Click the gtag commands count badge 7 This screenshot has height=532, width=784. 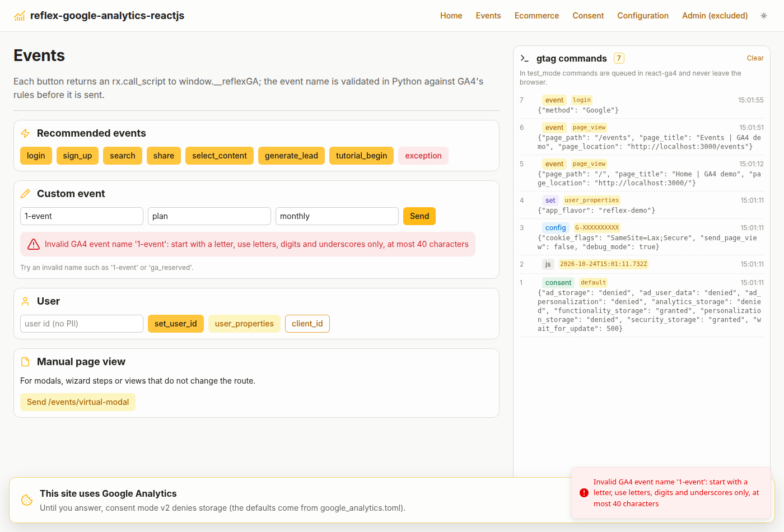pyautogui.click(x=619, y=58)
